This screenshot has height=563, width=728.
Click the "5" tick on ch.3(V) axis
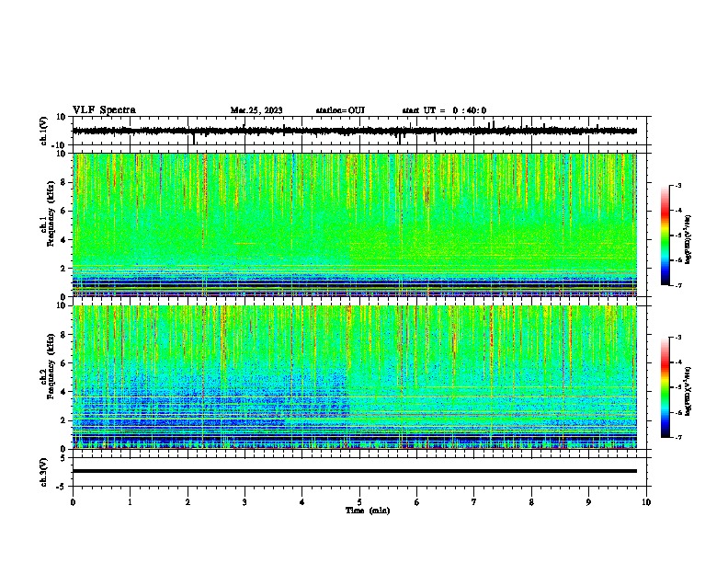pos(64,458)
